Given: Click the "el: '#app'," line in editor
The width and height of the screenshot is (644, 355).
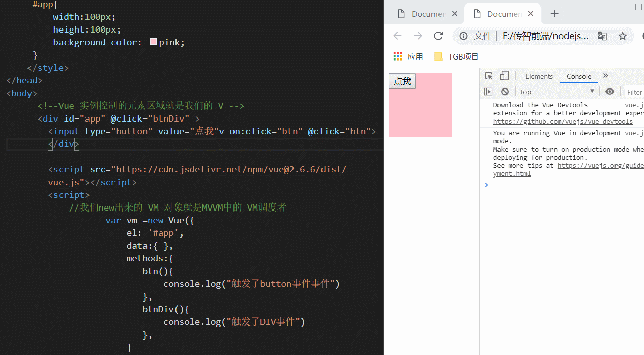Looking at the screenshot, I should [x=155, y=233].
